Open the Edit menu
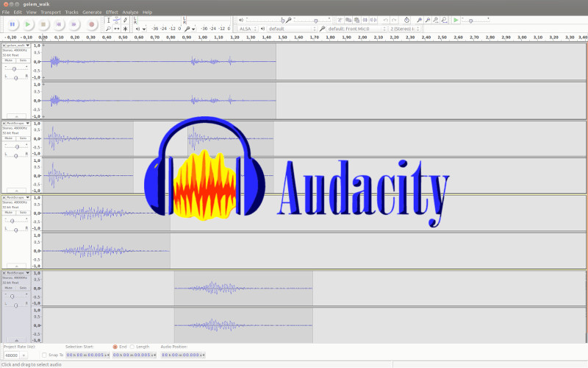The width and height of the screenshot is (588, 368). point(18,12)
